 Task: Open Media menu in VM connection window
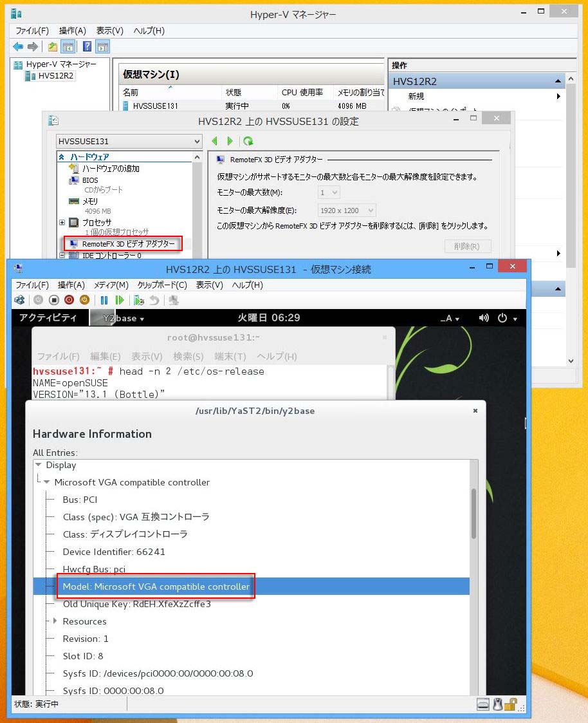(111, 285)
